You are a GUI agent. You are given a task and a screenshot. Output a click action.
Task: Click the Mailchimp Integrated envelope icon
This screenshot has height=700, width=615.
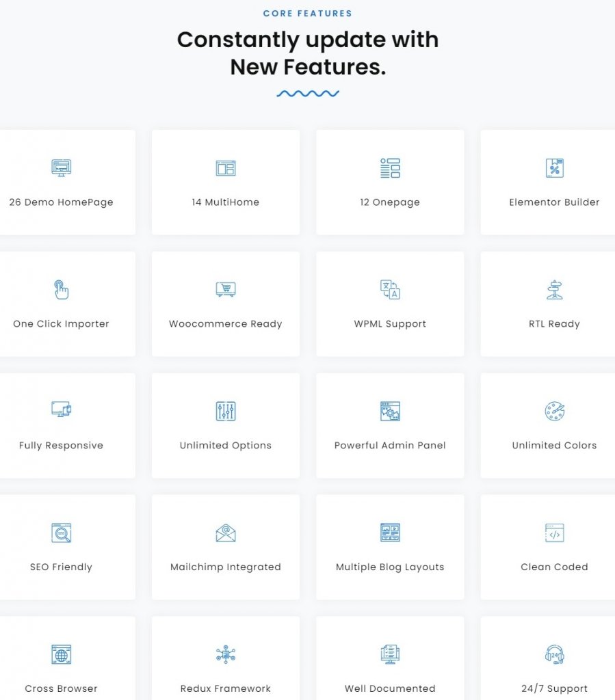[x=226, y=533]
